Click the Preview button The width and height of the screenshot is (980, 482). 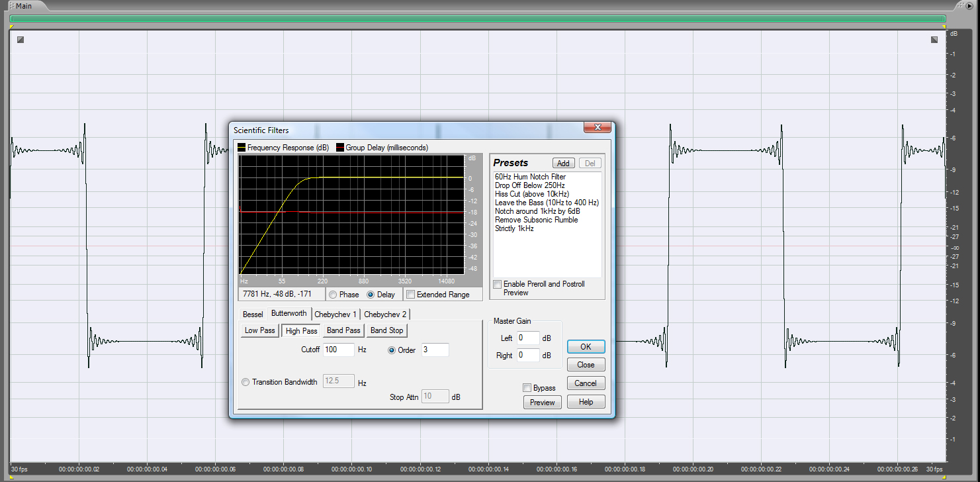(x=543, y=402)
